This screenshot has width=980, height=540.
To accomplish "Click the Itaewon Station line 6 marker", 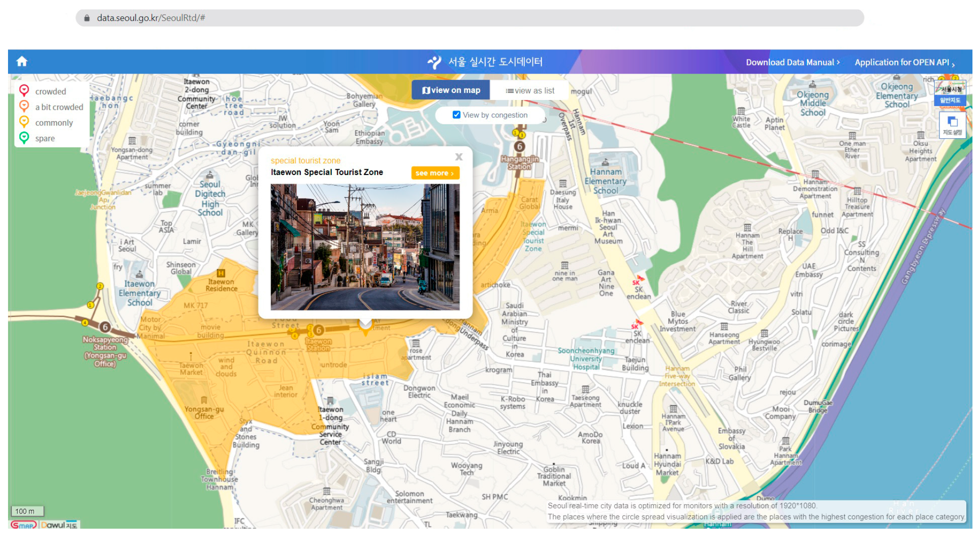I will tap(319, 330).
